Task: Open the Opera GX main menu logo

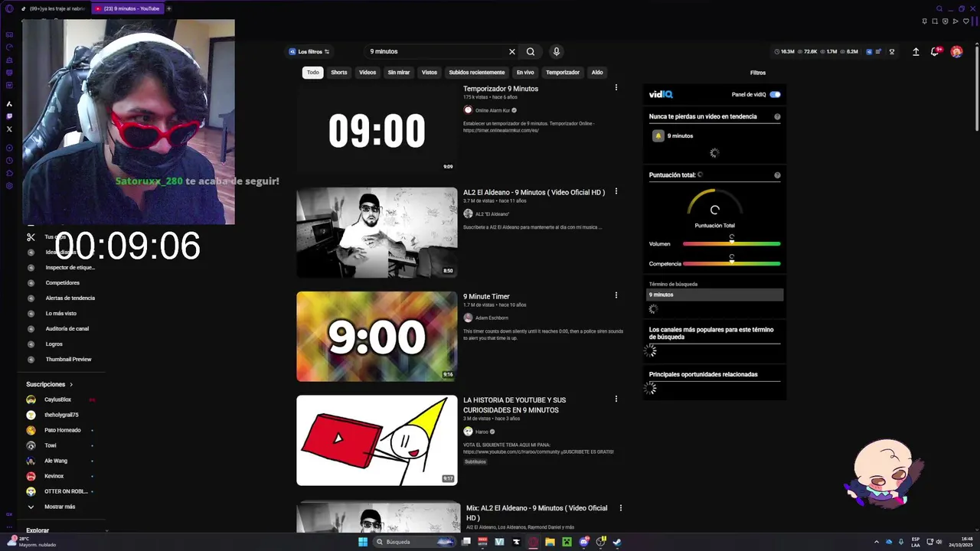Action: 9,8
